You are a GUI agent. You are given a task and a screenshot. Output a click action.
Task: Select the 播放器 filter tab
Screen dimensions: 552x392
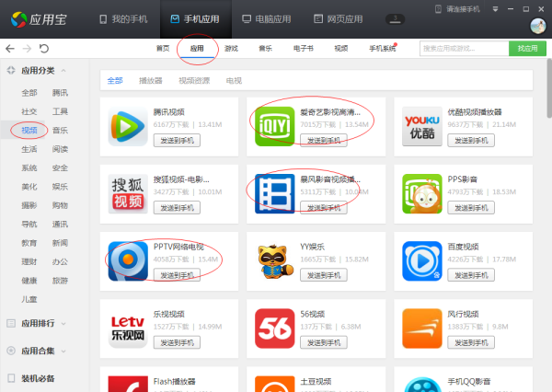[151, 81]
